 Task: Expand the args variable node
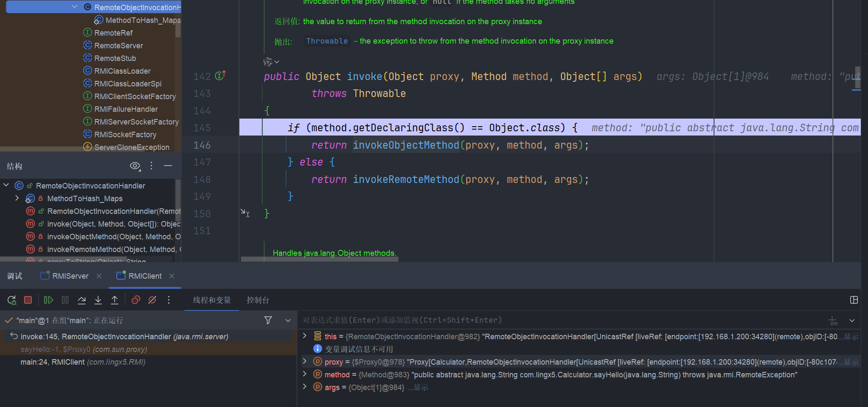[305, 387]
